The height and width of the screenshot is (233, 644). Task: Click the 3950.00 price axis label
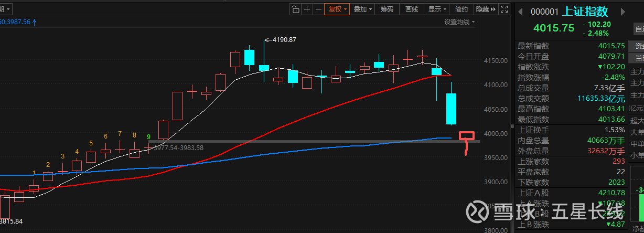point(495,158)
